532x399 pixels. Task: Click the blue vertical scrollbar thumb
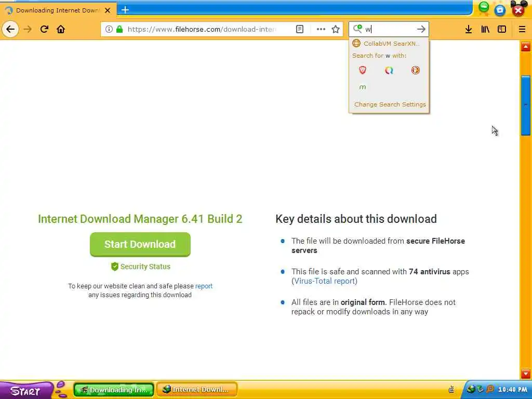tap(526, 105)
